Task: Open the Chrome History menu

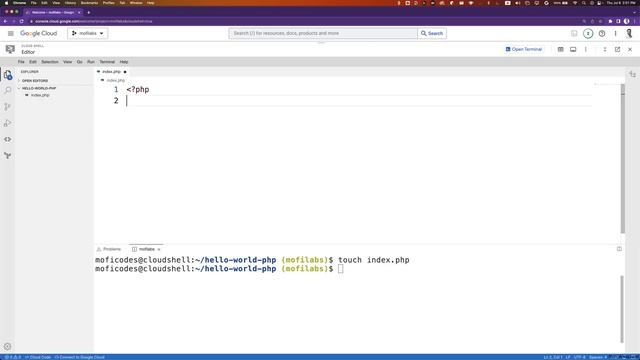Action: click(x=70, y=3)
